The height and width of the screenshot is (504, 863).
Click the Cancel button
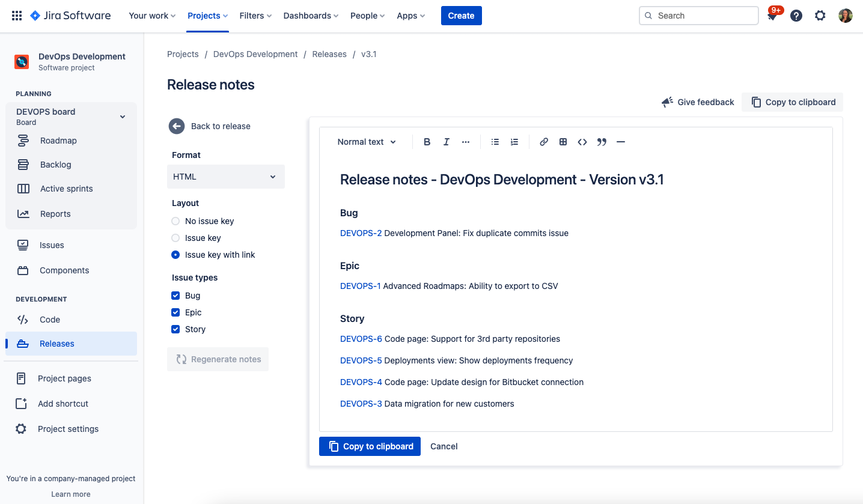444,446
